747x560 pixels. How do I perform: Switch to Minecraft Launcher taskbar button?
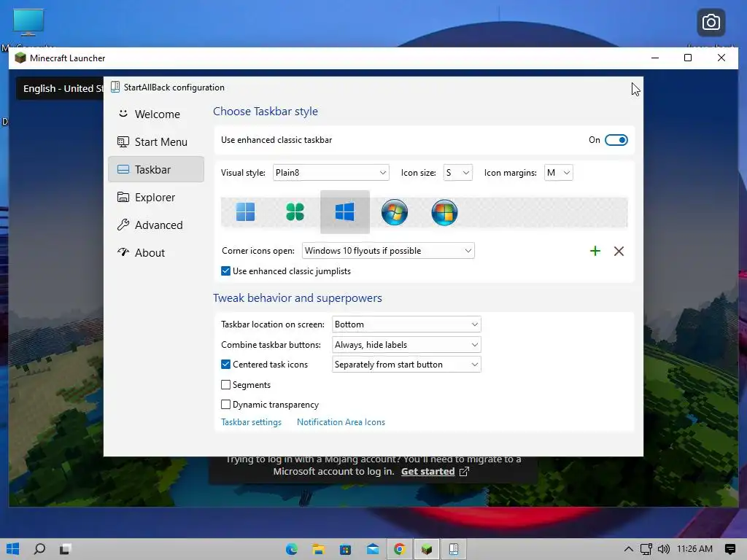426,550
